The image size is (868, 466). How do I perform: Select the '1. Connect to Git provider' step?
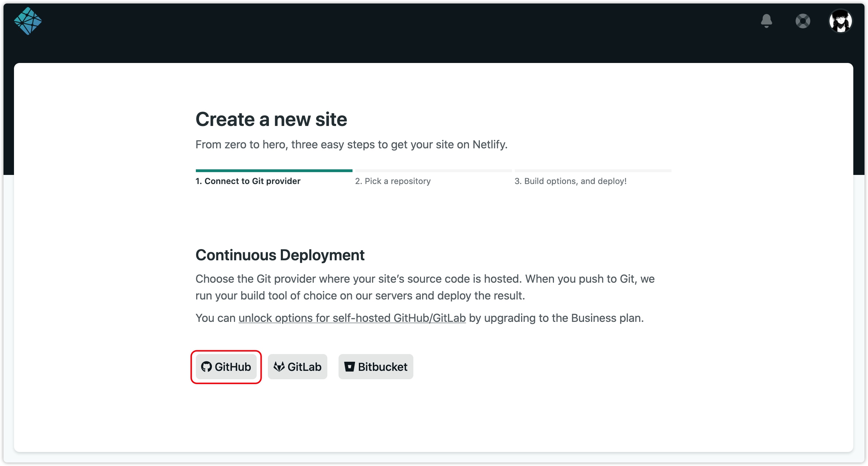(248, 181)
